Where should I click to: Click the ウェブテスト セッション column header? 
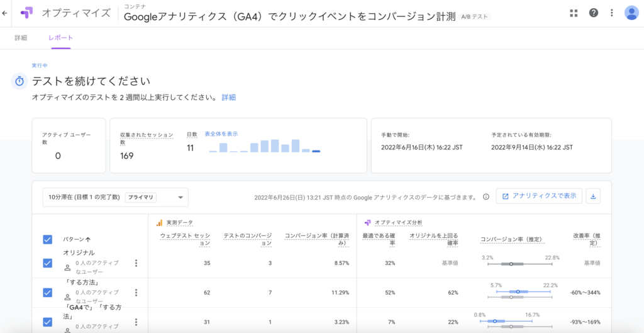tap(185, 239)
